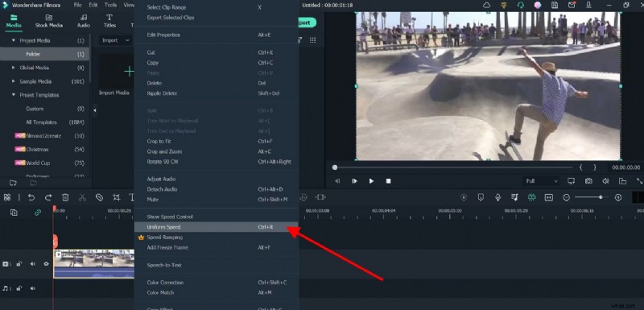Click the timeline zoom out minus icon

point(567,197)
